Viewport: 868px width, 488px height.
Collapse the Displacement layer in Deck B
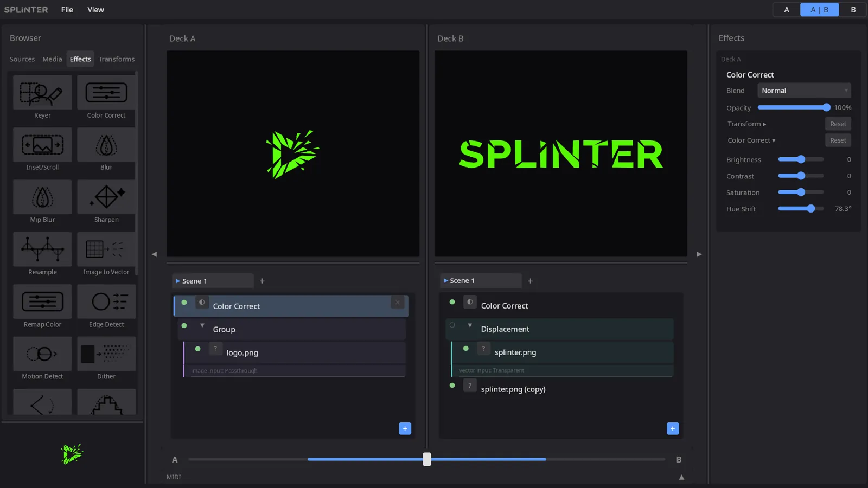click(x=470, y=325)
